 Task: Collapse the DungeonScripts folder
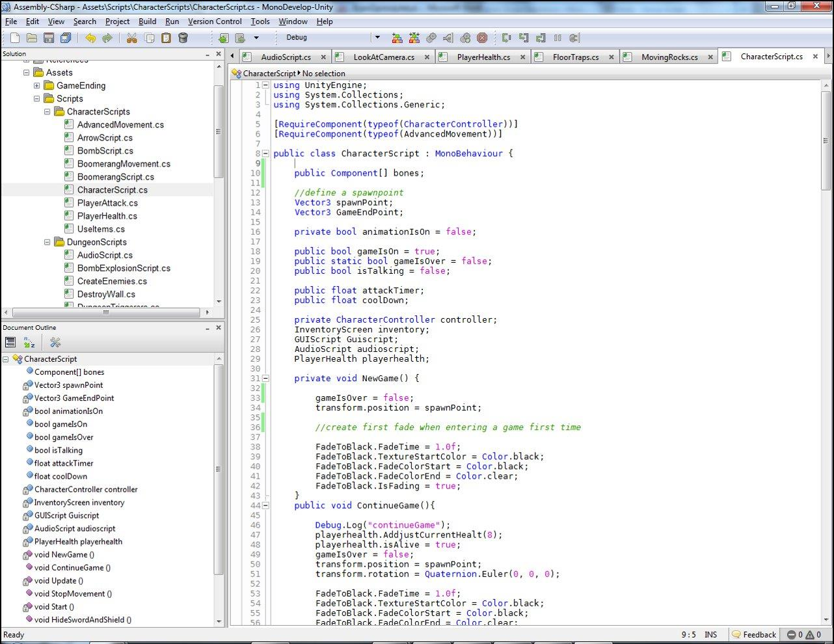point(47,242)
